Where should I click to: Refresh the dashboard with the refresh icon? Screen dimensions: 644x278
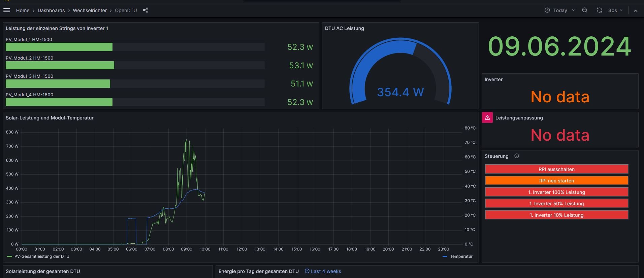coord(600,10)
